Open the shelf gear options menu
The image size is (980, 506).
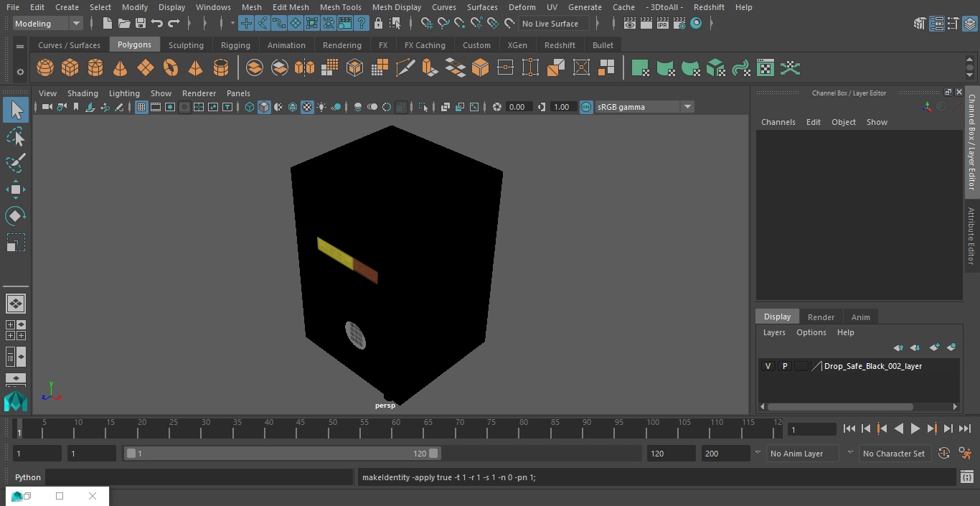[x=20, y=72]
